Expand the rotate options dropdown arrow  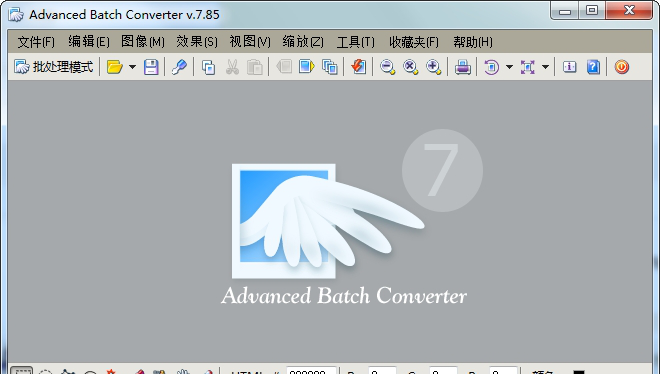tap(509, 67)
